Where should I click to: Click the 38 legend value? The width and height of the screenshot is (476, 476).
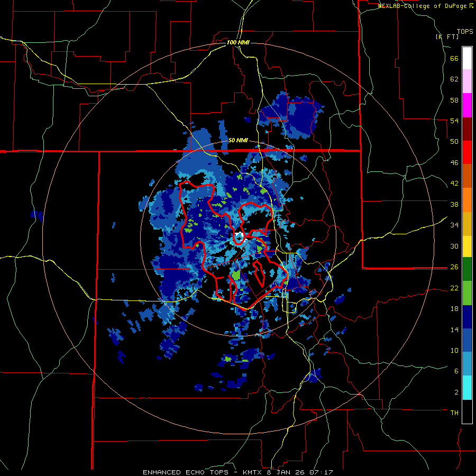tap(454, 204)
